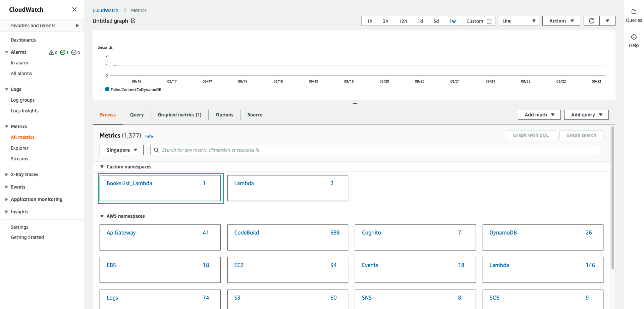644x309 pixels.
Task: Open the Help info icon
Action: pyautogui.click(x=634, y=37)
